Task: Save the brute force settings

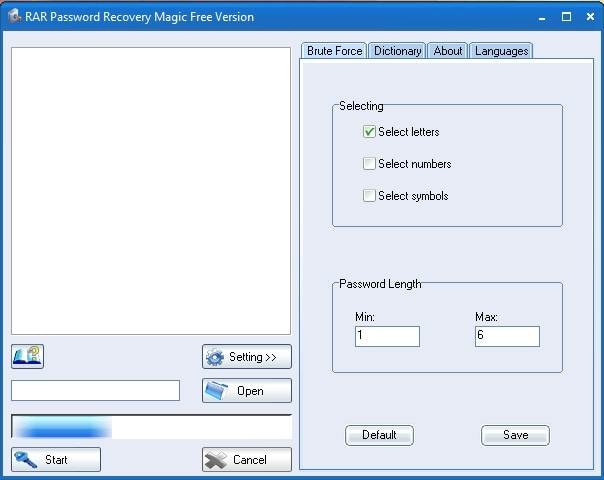Action: tap(515, 435)
